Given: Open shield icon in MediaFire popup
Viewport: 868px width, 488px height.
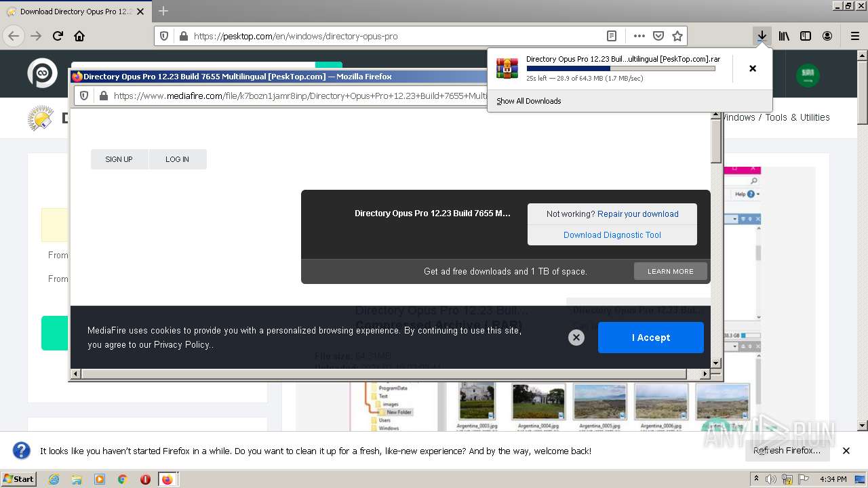Looking at the screenshot, I should (x=84, y=96).
